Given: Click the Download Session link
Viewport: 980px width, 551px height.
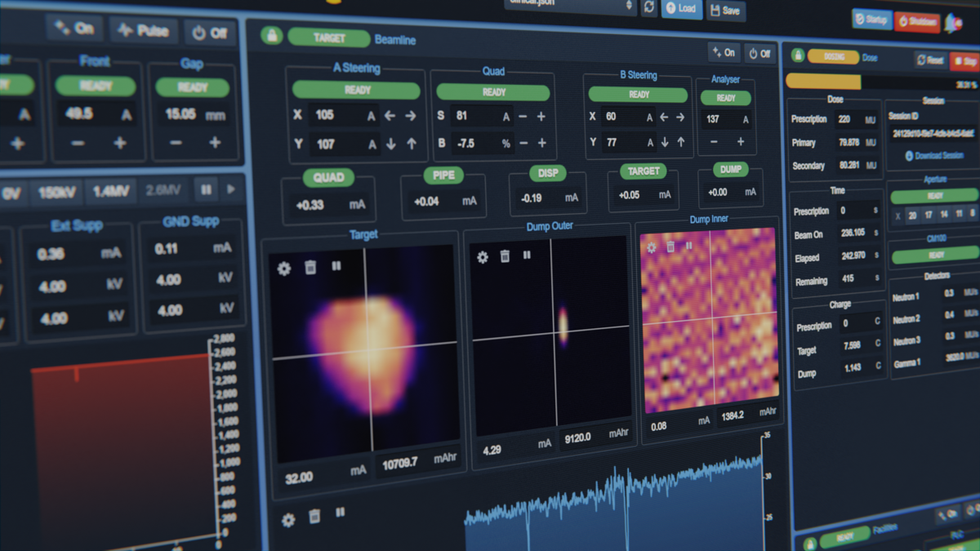Looking at the screenshot, I should click(x=934, y=155).
